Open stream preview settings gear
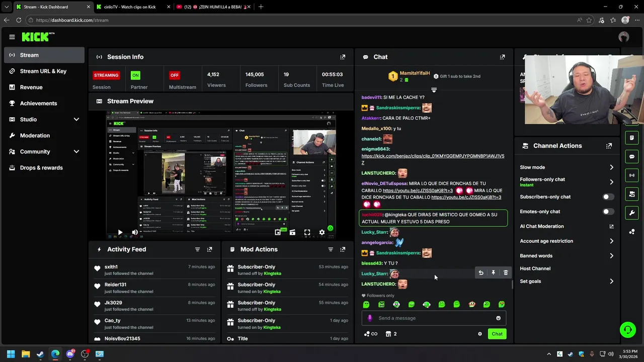 click(x=322, y=232)
